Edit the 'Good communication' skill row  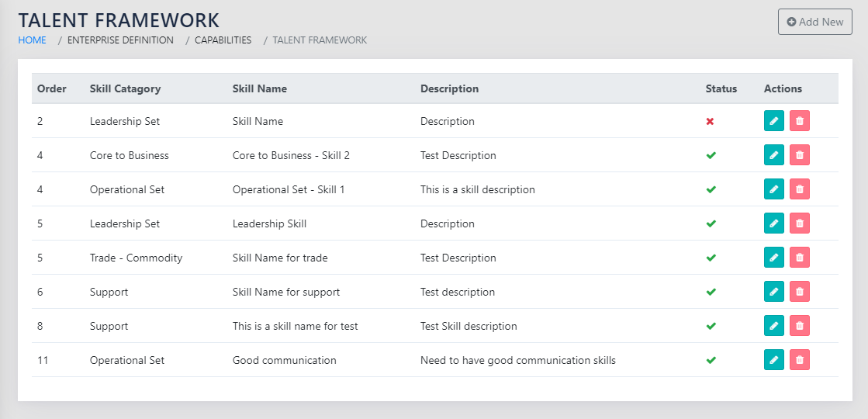point(773,360)
